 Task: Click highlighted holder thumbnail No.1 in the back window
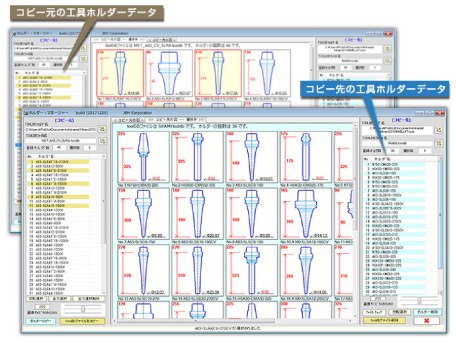(120, 73)
